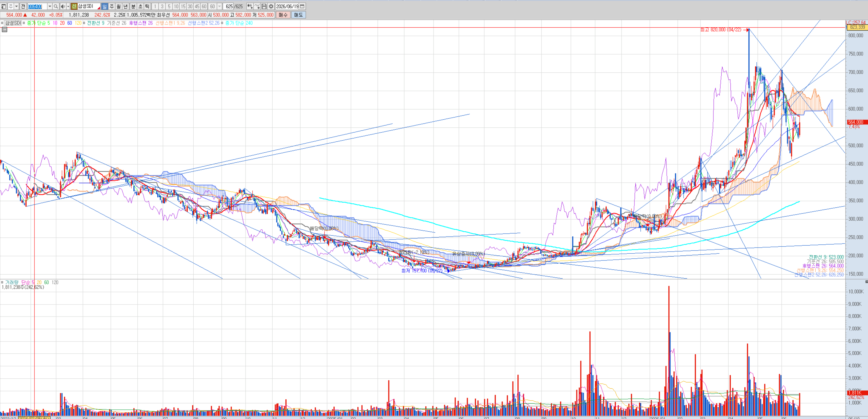868x419 pixels.
Task: Click the 최저 157,700 low annotation
Action: click(x=422, y=271)
